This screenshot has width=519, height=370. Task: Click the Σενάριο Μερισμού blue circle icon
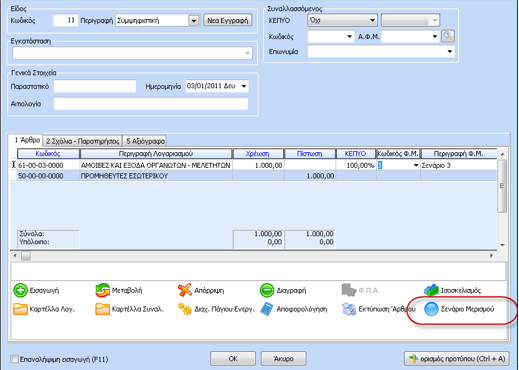click(x=431, y=309)
